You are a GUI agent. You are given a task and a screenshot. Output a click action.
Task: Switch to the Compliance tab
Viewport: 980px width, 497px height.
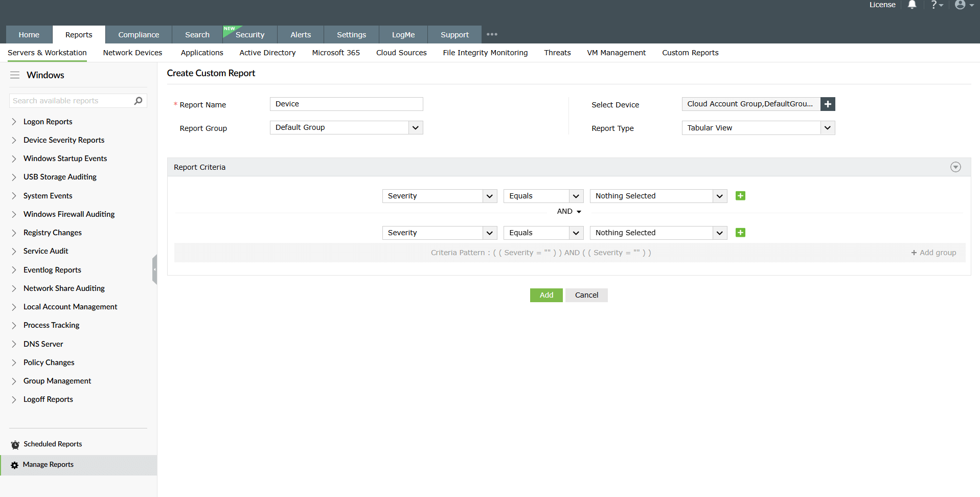pos(139,35)
